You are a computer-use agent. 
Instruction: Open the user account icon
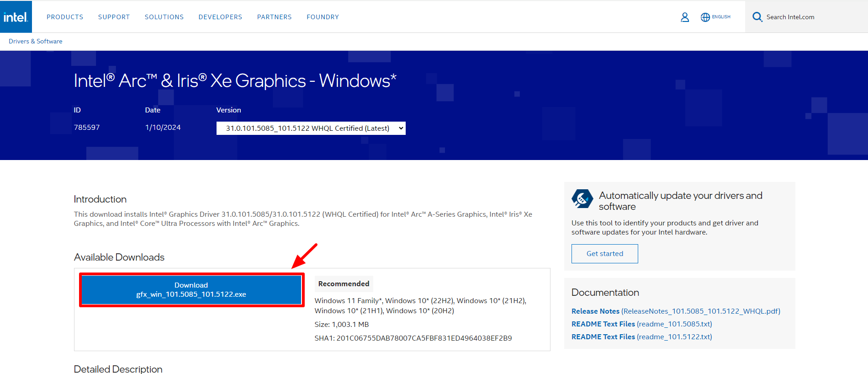685,17
